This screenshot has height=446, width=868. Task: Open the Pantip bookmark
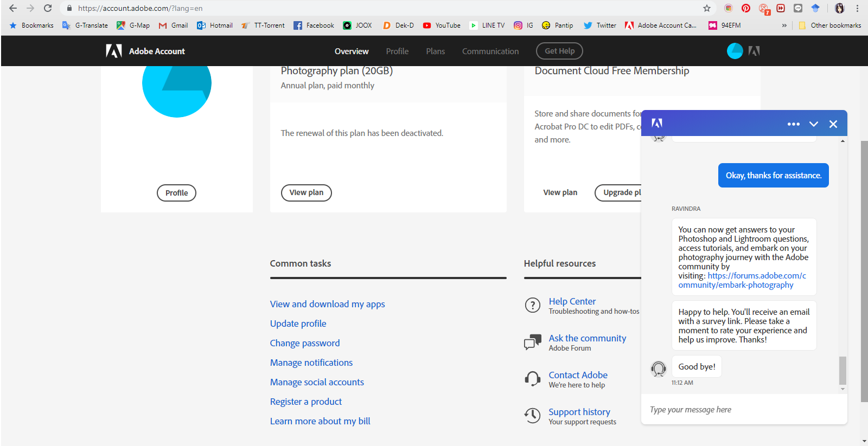click(557, 25)
